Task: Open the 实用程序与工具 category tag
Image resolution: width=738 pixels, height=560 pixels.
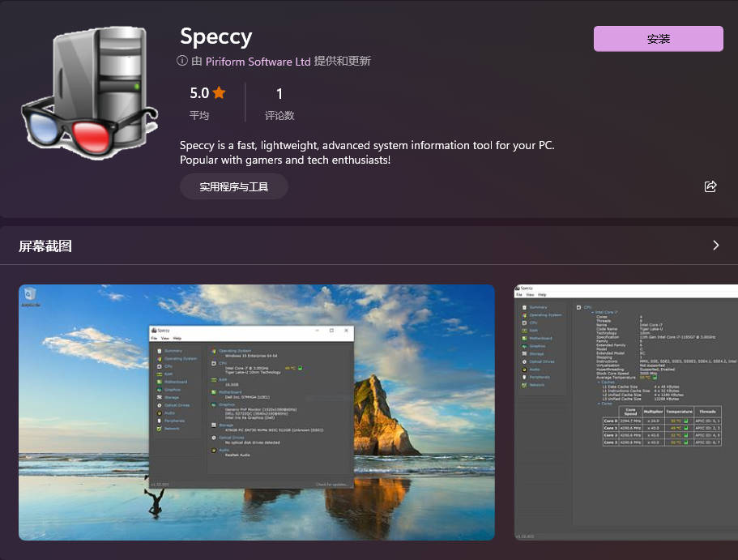Action: pos(233,186)
